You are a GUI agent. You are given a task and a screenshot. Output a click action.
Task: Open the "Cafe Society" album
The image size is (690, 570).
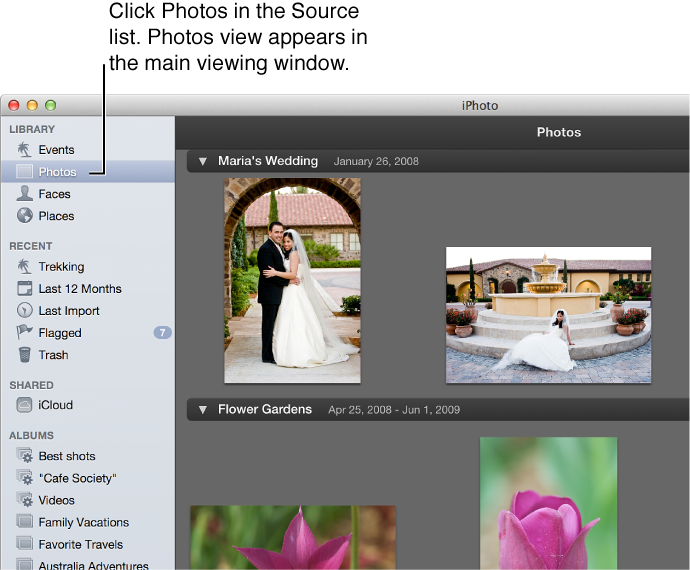[88, 478]
